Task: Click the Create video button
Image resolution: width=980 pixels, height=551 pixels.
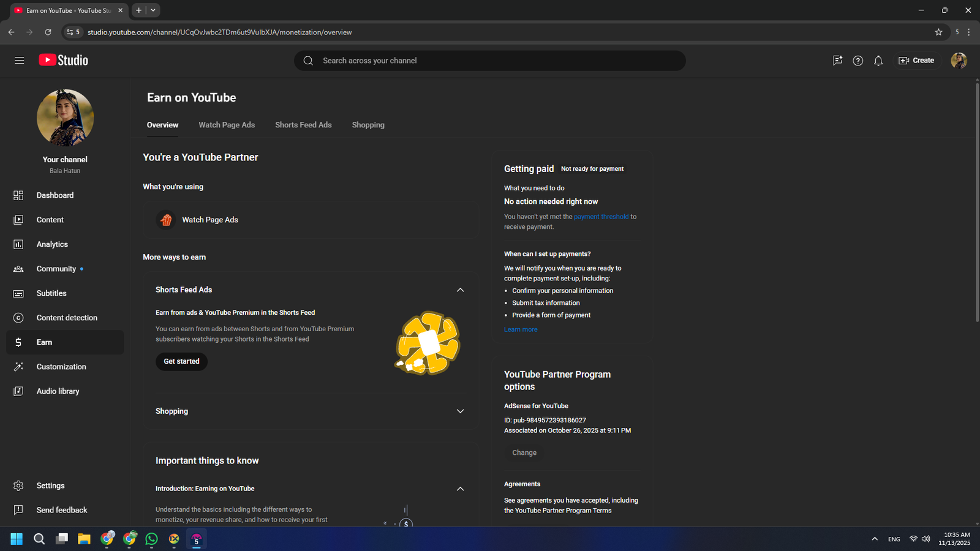Action: [x=916, y=61]
